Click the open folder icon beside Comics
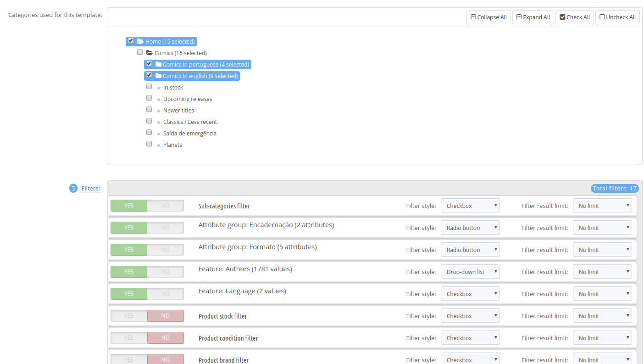This screenshot has width=644, height=364. pos(150,53)
